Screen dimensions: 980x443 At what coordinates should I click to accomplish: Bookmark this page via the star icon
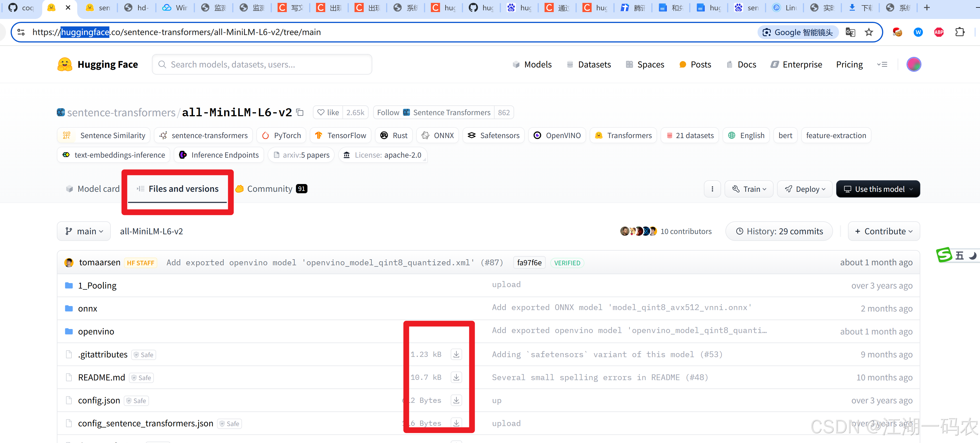point(869,32)
